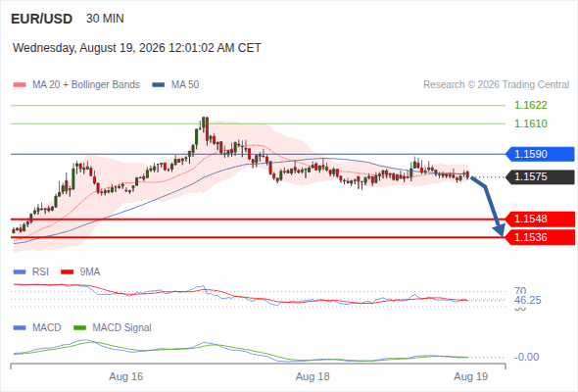Screen dimensions: 578x392
Task: Click the MA 50 blue legend swatch
Action: point(159,85)
